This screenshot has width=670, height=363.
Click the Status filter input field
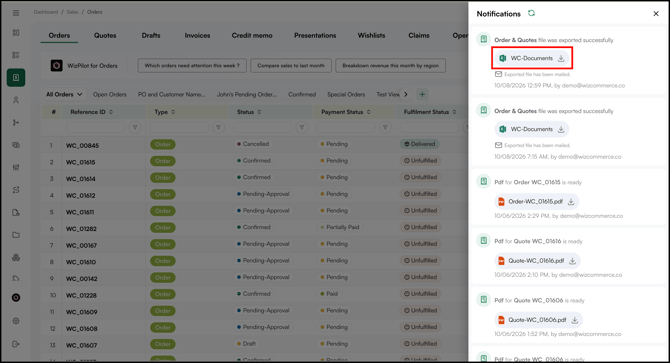pyautogui.click(x=262, y=127)
